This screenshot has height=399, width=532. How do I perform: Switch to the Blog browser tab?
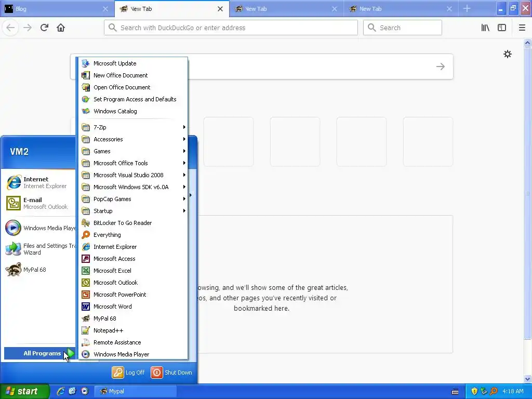(57, 9)
